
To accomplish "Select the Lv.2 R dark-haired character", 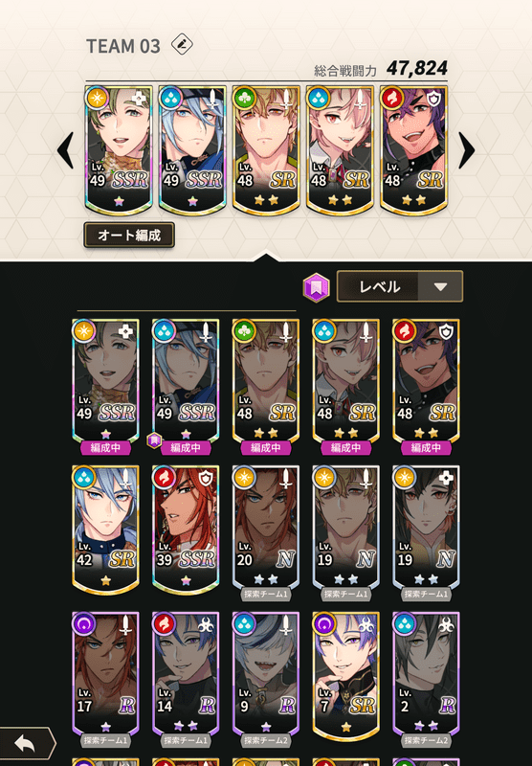I will click(426, 677).
